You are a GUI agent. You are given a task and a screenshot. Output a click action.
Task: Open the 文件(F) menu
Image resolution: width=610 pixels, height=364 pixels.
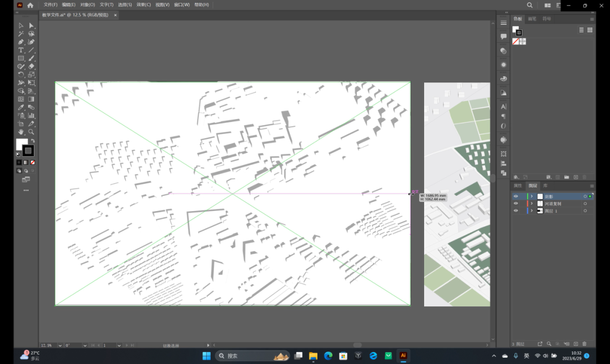[51, 5]
